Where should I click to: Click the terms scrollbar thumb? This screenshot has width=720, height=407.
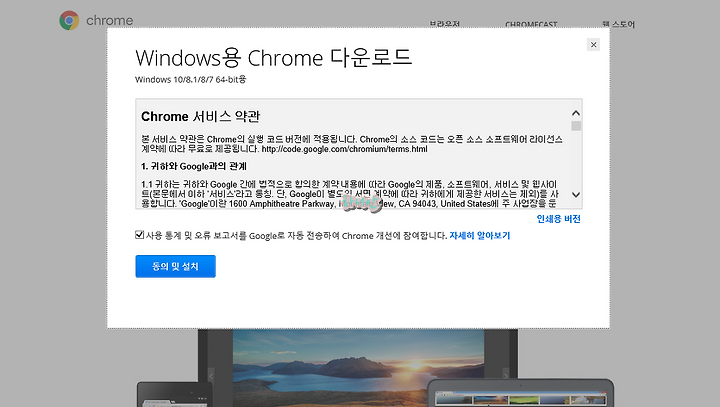576,126
